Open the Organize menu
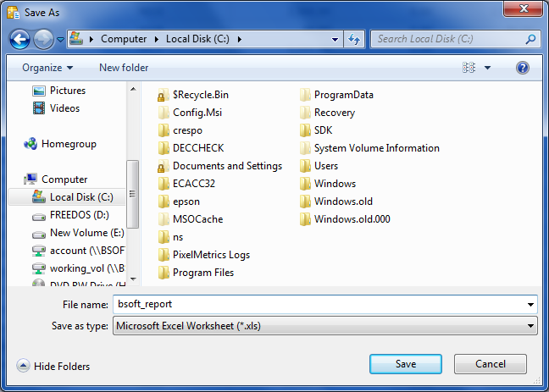This screenshot has width=549, height=392. coord(47,68)
